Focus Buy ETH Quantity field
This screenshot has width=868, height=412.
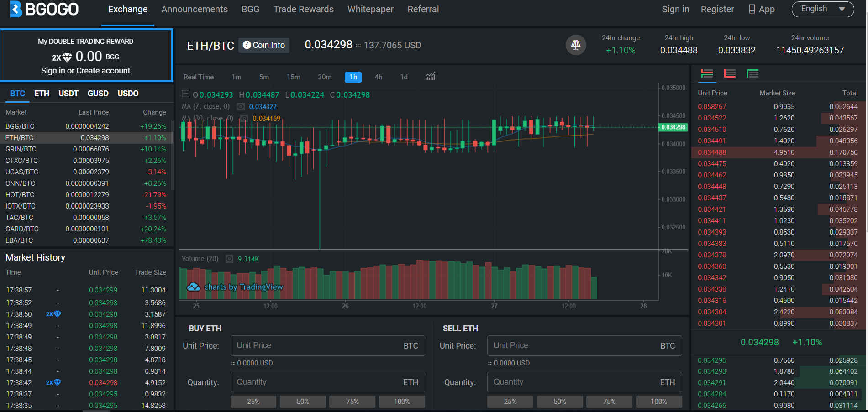click(x=328, y=382)
